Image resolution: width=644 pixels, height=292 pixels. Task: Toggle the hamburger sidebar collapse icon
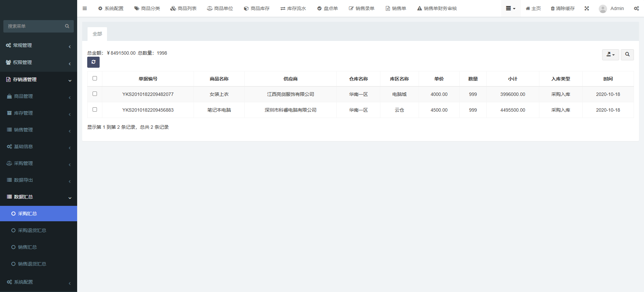pos(85,8)
